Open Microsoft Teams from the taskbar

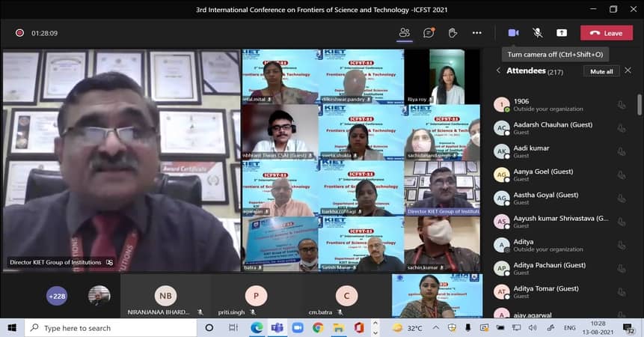tap(277, 328)
